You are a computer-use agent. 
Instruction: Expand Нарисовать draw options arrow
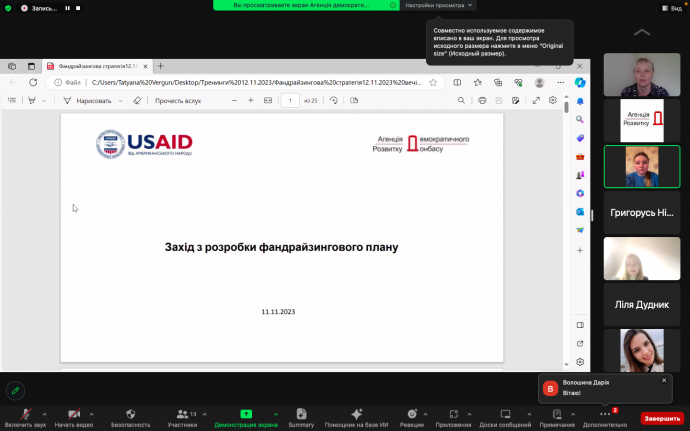(120, 101)
